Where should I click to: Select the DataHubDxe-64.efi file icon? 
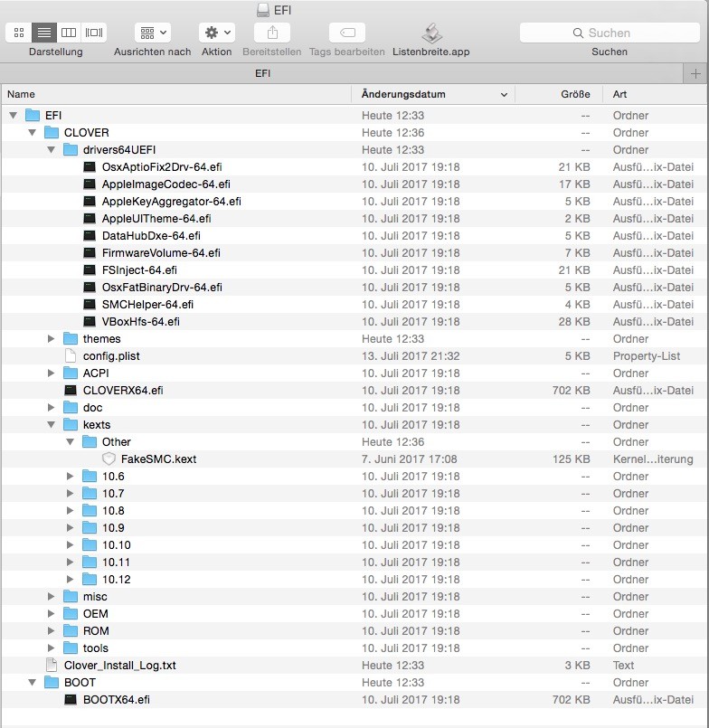tap(90, 236)
